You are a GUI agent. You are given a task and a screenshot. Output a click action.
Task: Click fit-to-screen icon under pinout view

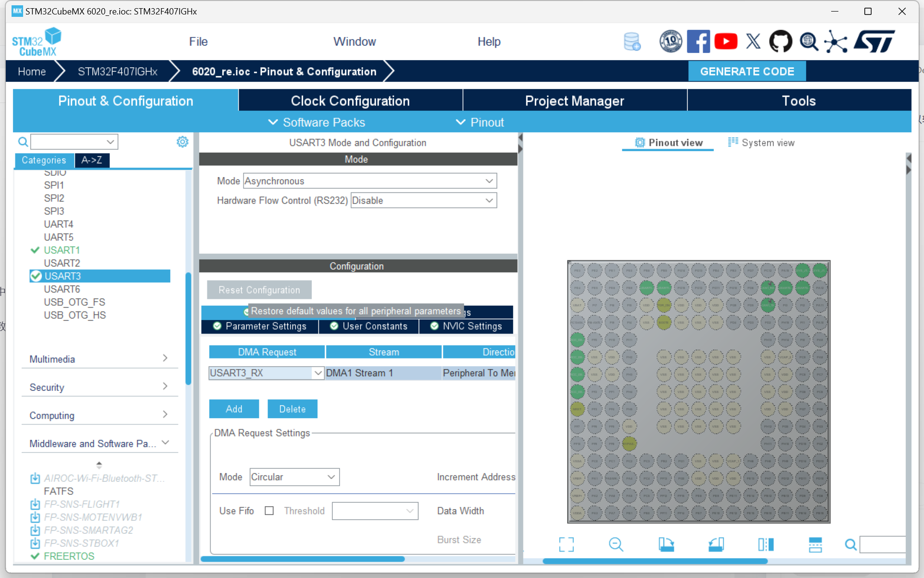click(566, 544)
